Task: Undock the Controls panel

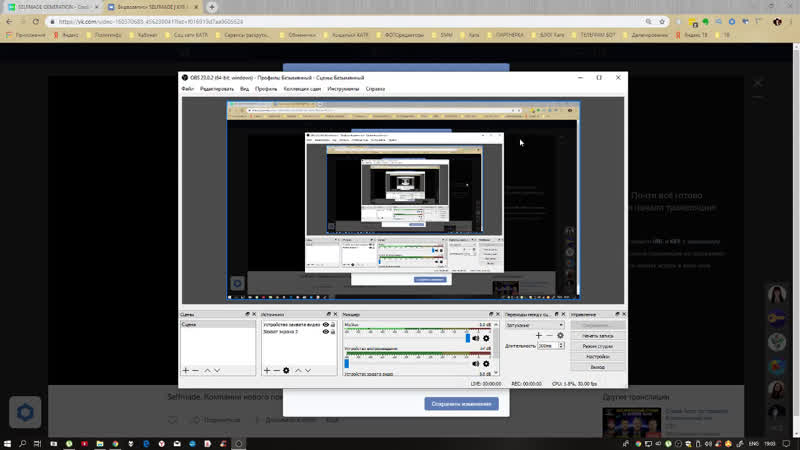Action: point(617,314)
